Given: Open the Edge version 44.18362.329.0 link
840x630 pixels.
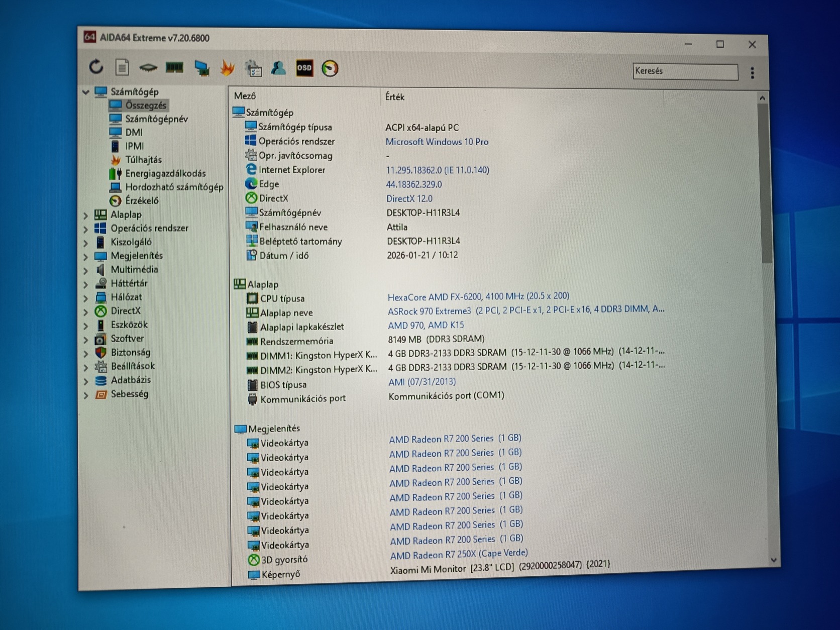Looking at the screenshot, I should pyautogui.click(x=414, y=184).
